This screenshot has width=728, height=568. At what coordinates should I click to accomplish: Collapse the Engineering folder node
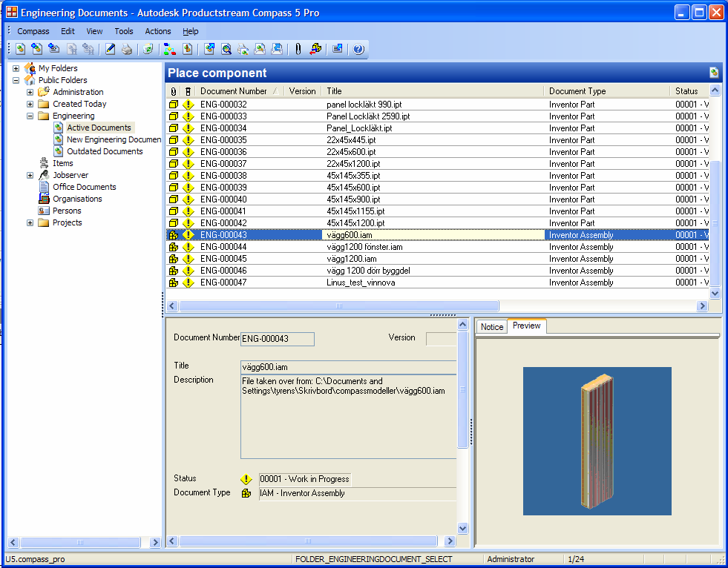pos(30,116)
